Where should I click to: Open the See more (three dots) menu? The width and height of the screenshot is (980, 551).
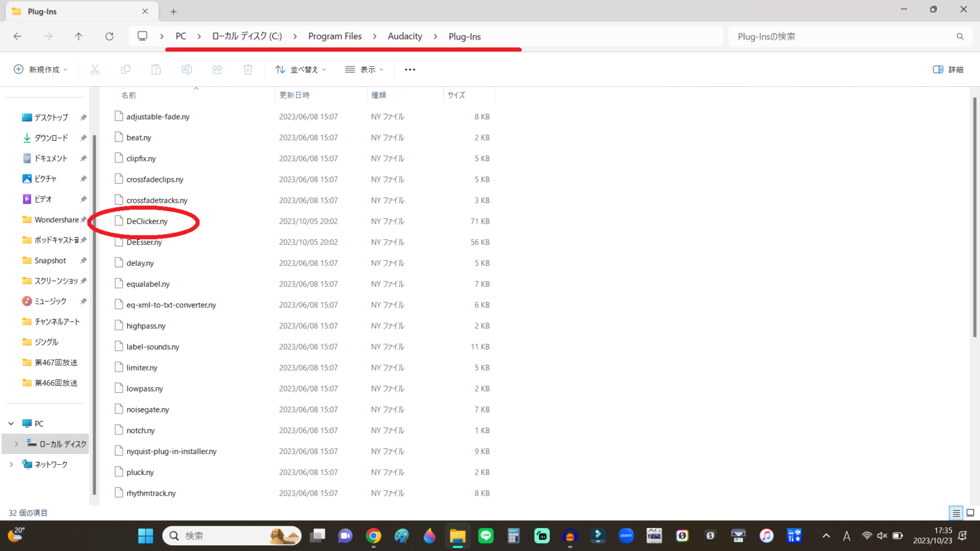point(410,70)
